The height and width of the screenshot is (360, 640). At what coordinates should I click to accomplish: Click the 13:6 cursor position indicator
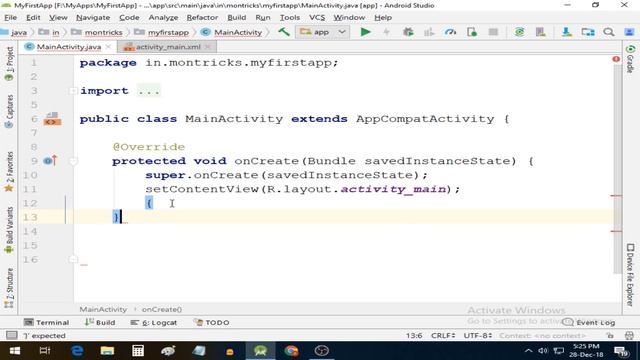pyautogui.click(x=414, y=336)
